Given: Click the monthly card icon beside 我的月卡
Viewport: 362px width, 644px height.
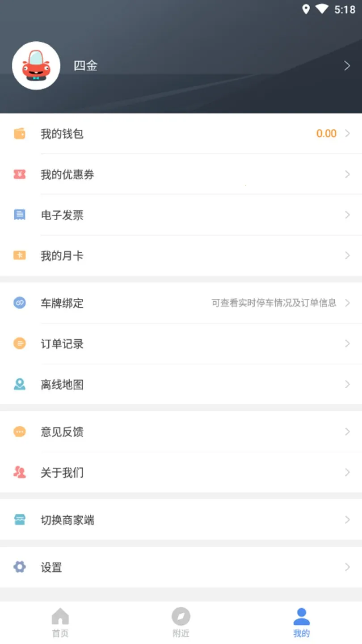Looking at the screenshot, I should [x=20, y=256].
